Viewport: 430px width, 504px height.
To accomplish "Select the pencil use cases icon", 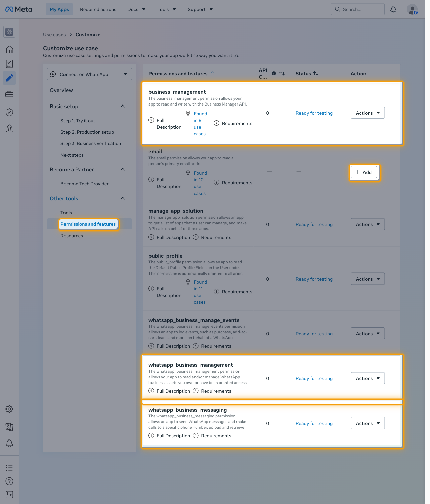I will [9, 78].
